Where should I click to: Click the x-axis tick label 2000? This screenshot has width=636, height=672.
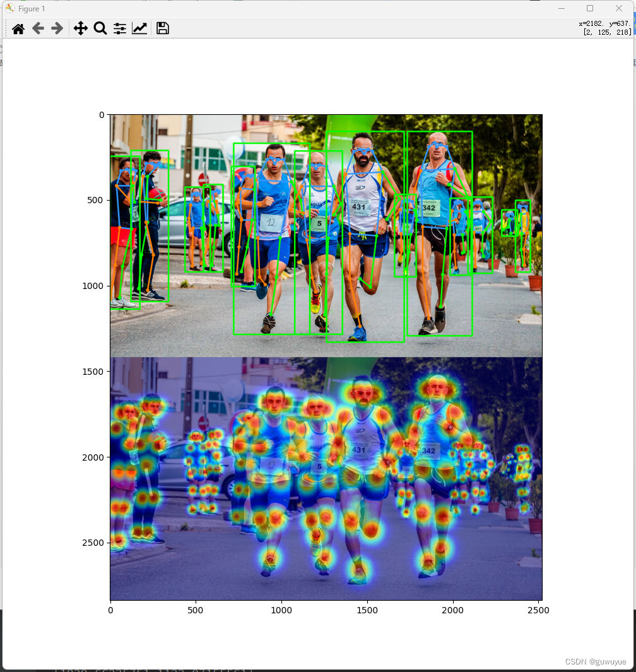click(452, 610)
